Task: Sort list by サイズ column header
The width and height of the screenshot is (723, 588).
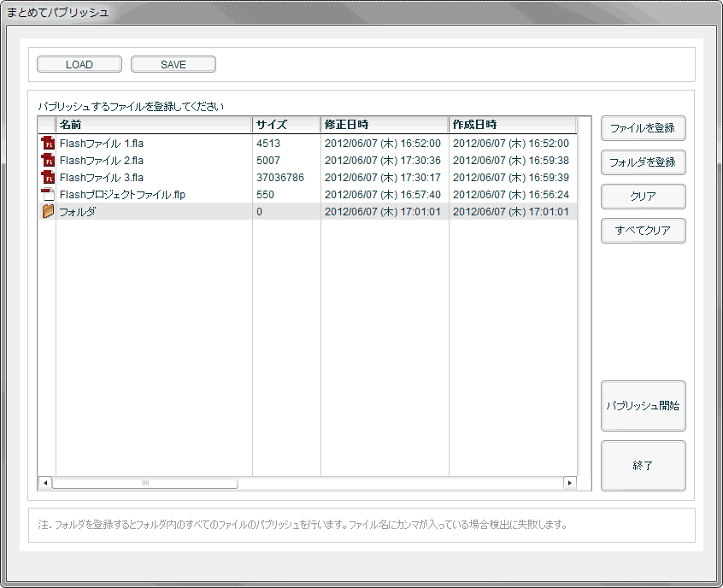Action: click(286, 125)
